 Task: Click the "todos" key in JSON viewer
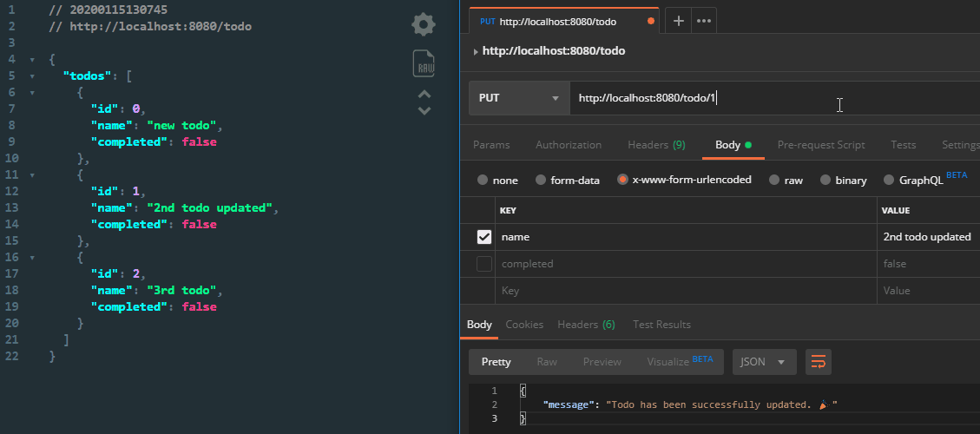click(88, 76)
